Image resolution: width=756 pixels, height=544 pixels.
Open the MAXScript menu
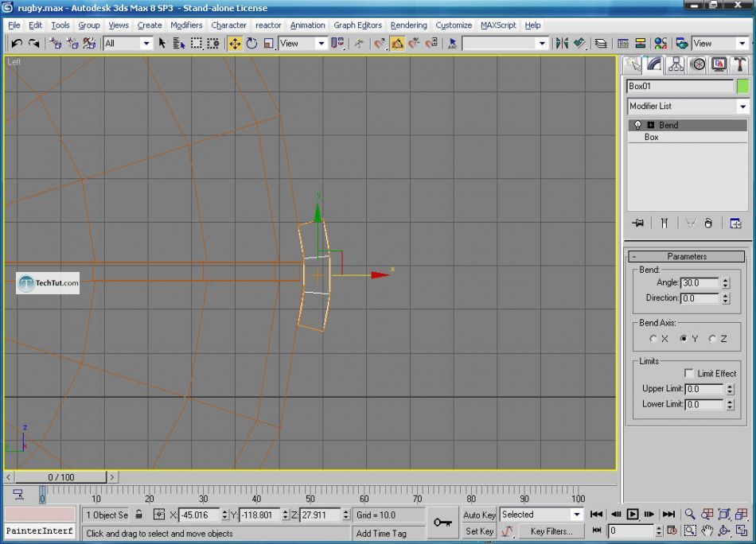[498, 25]
